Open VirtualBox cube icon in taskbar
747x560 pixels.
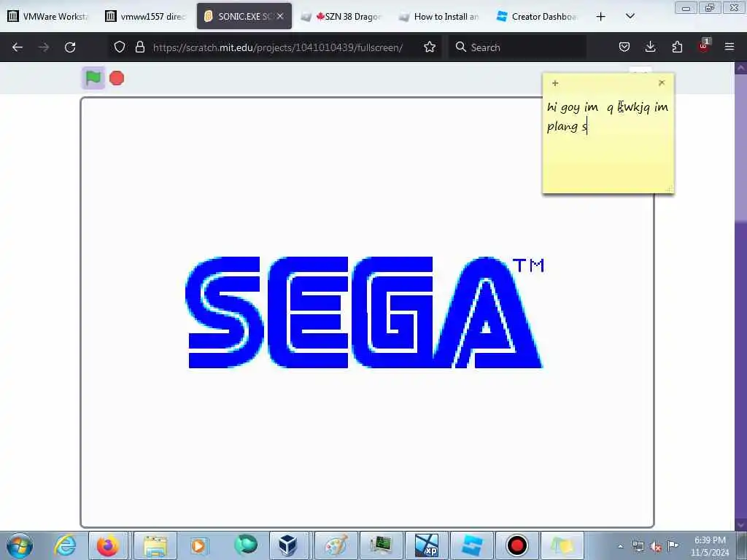(287, 545)
